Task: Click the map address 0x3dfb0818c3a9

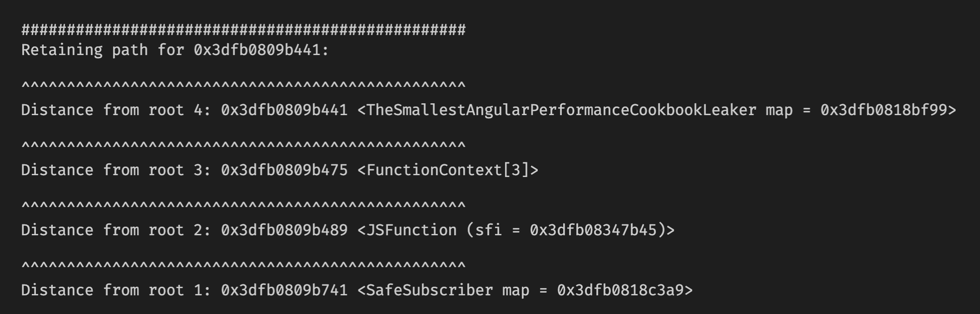Action: coord(620,290)
